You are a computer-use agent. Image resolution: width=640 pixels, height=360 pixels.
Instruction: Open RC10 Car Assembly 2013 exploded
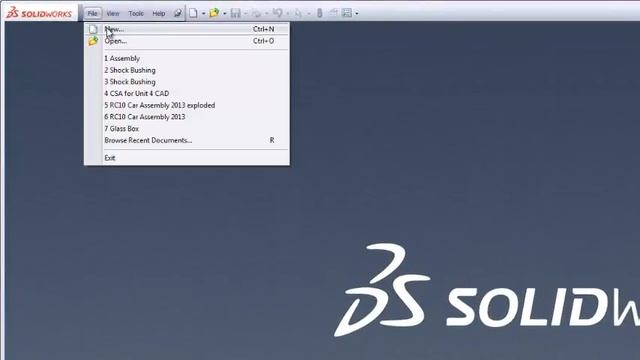point(187,105)
